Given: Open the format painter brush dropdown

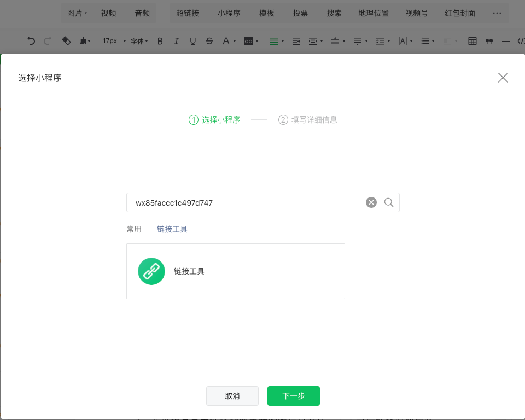Looking at the screenshot, I should 85,41.
